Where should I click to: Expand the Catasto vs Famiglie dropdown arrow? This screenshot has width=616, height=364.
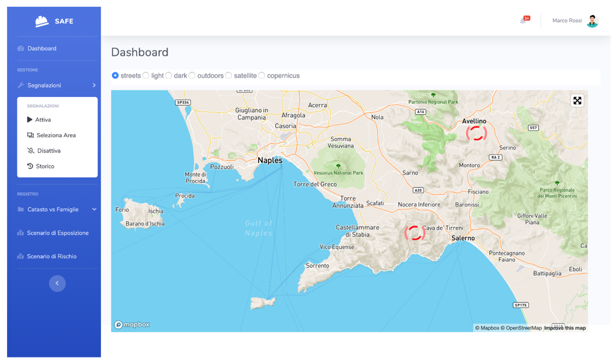[94, 209]
